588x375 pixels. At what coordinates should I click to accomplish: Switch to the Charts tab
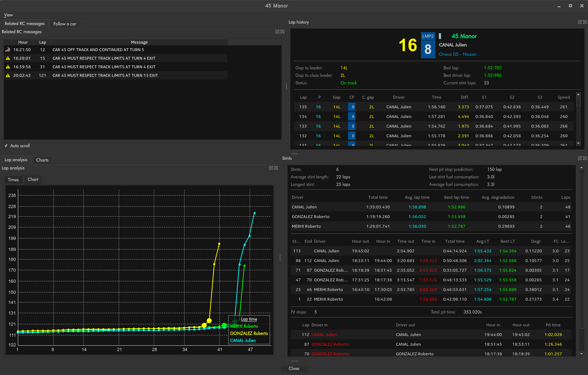(42, 160)
